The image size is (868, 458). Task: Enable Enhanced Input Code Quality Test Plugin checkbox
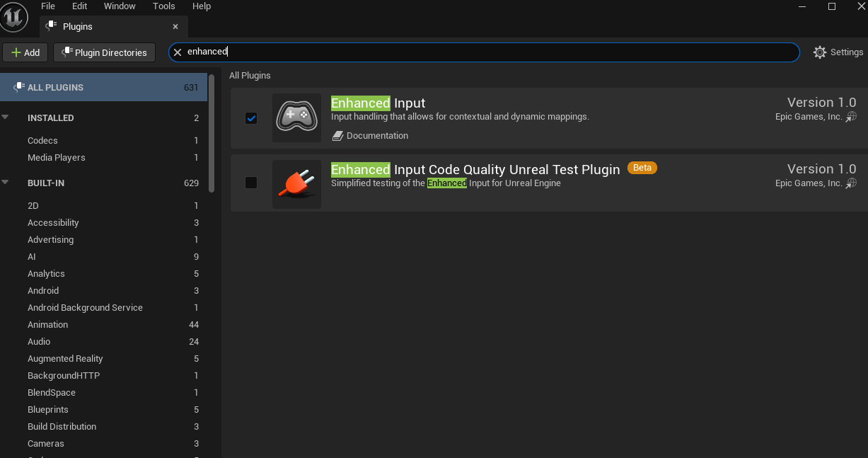coord(251,183)
